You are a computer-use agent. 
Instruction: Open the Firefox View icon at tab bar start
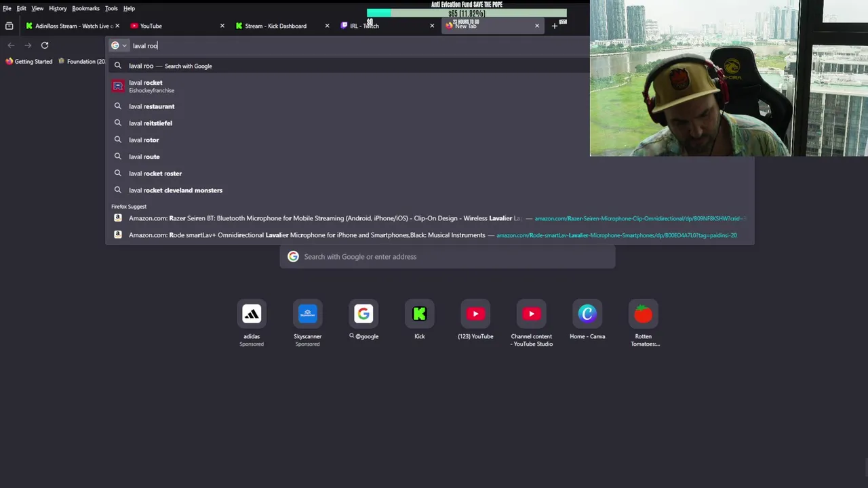pyautogui.click(x=9, y=26)
